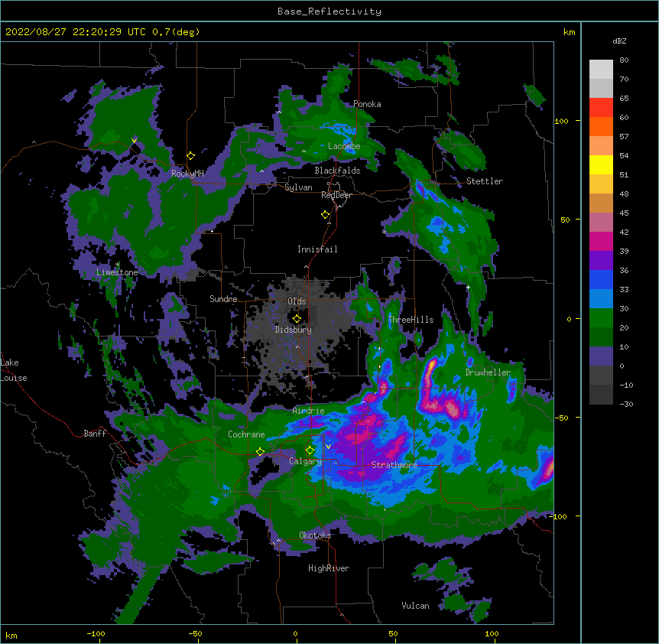Click the yellow diamond marker beside RockyMH
The width and height of the screenshot is (659, 644).
tap(191, 156)
